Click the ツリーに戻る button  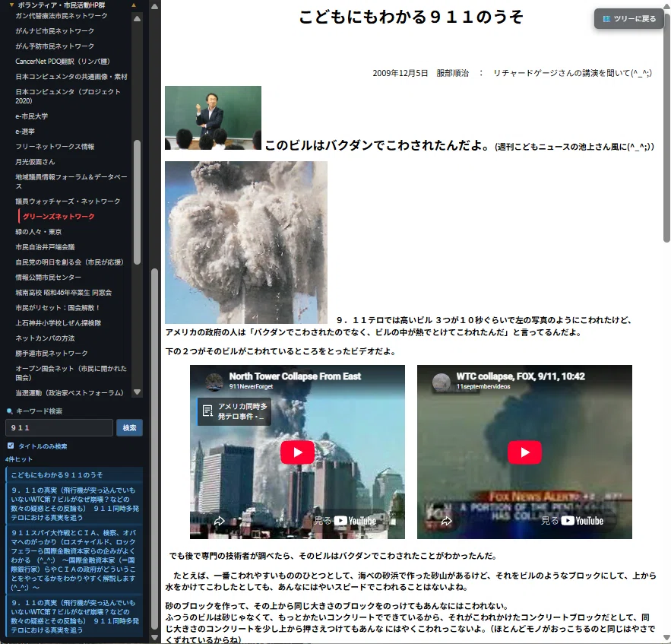point(629,19)
